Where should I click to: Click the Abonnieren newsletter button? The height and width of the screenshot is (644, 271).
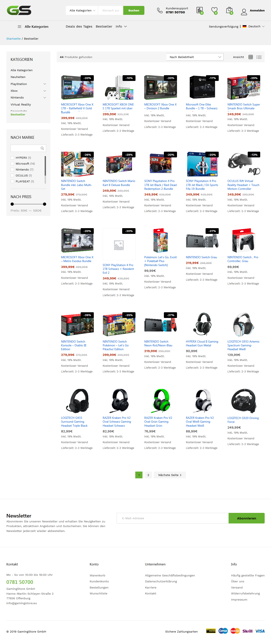click(x=246, y=518)
